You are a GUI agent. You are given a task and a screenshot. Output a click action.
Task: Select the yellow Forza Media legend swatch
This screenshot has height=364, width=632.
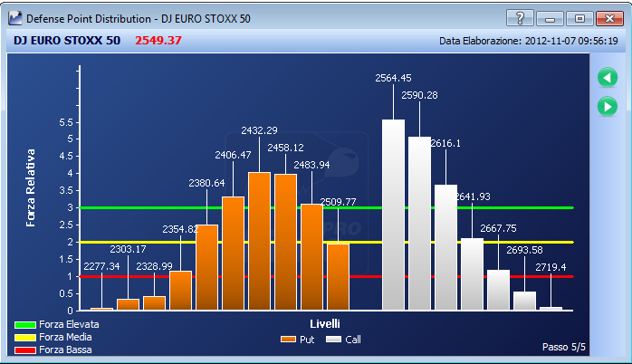point(25,338)
